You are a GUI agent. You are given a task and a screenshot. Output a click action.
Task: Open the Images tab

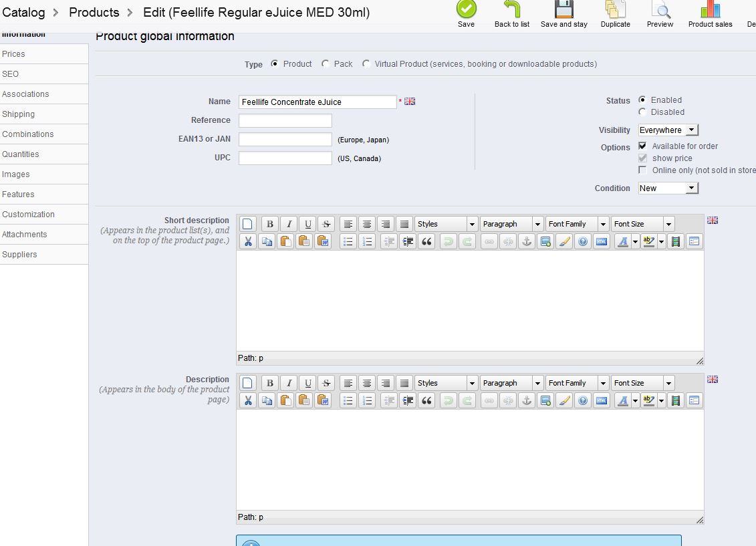point(44,174)
